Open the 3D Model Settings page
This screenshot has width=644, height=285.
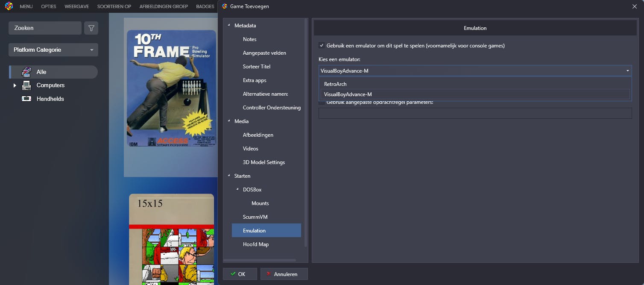click(x=263, y=162)
